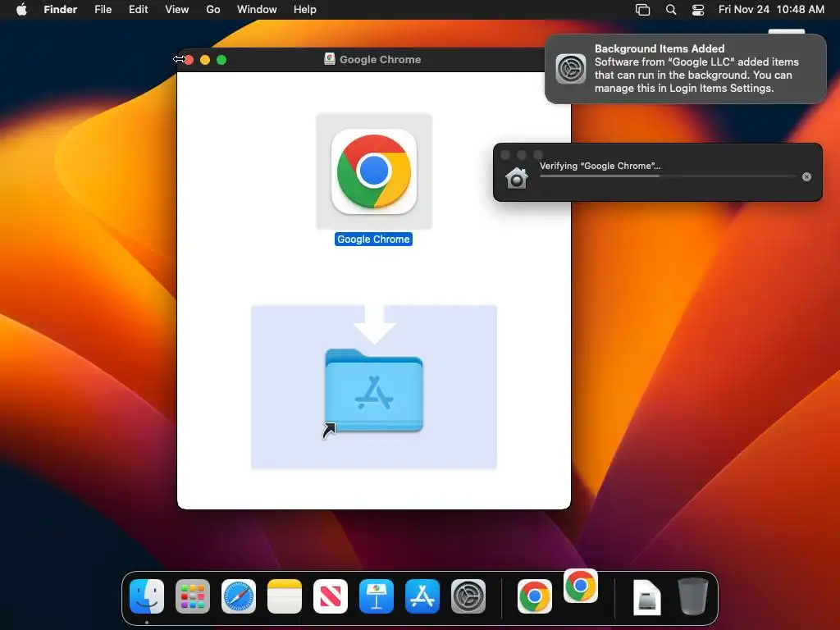Cancel verifying Google Chrome with the x button
Screen dimensions: 840x630
[807, 177]
